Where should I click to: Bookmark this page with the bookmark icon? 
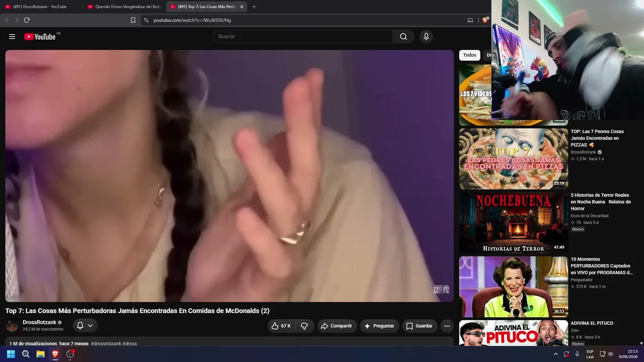coord(133,20)
